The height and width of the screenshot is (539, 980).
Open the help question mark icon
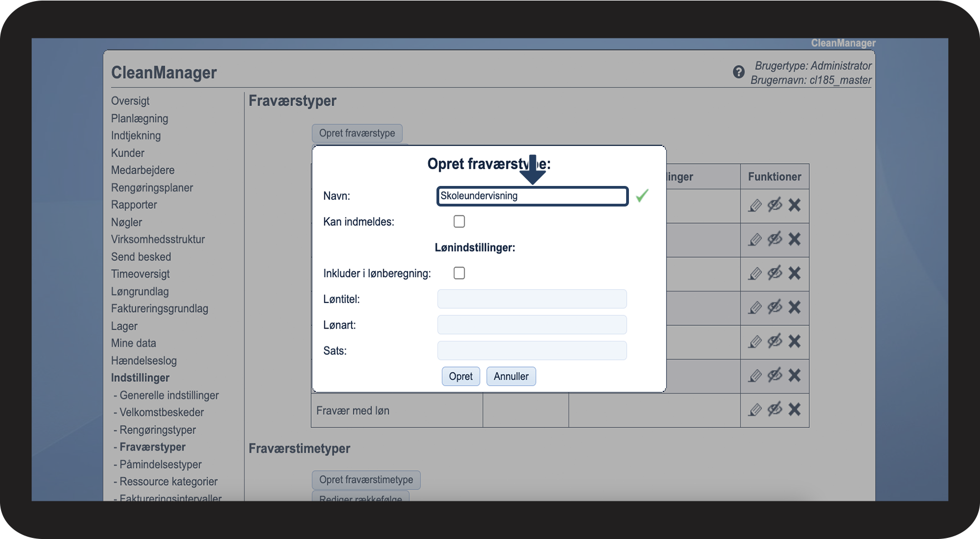[738, 72]
